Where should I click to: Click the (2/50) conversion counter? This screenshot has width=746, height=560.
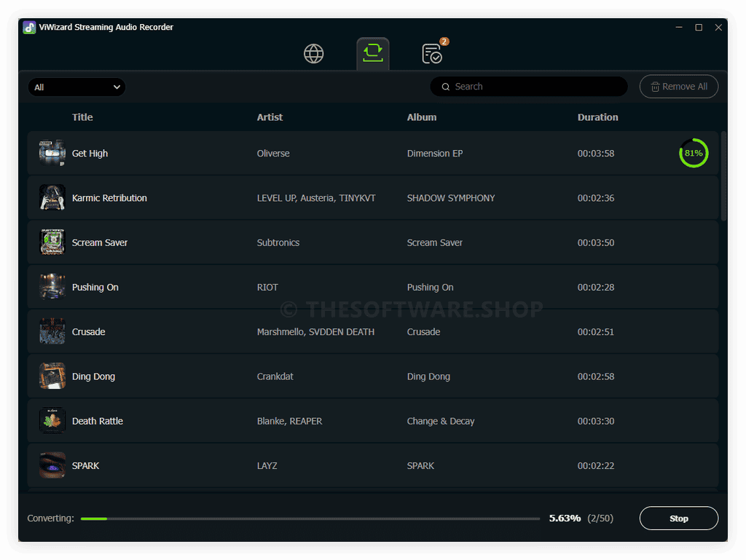pyautogui.click(x=600, y=518)
